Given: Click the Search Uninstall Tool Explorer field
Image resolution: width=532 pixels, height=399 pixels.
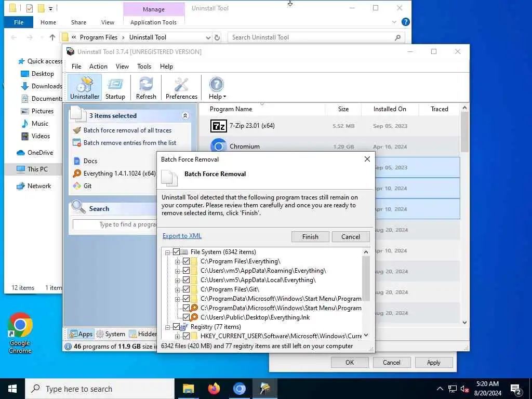Looking at the screenshot, I should (316, 37).
